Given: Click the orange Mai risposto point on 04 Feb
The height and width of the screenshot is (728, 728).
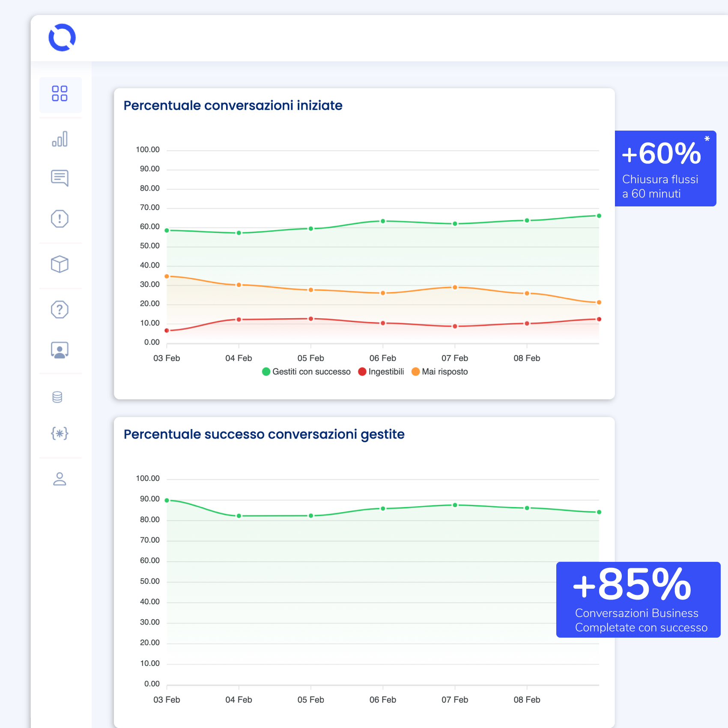Looking at the screenshot, I should tap(239, 285).
